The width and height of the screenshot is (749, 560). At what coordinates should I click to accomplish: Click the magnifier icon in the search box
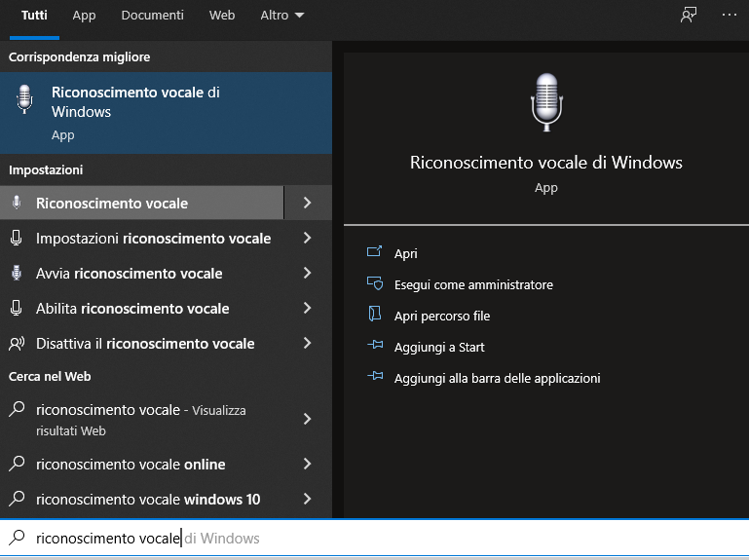click(18, 538)
